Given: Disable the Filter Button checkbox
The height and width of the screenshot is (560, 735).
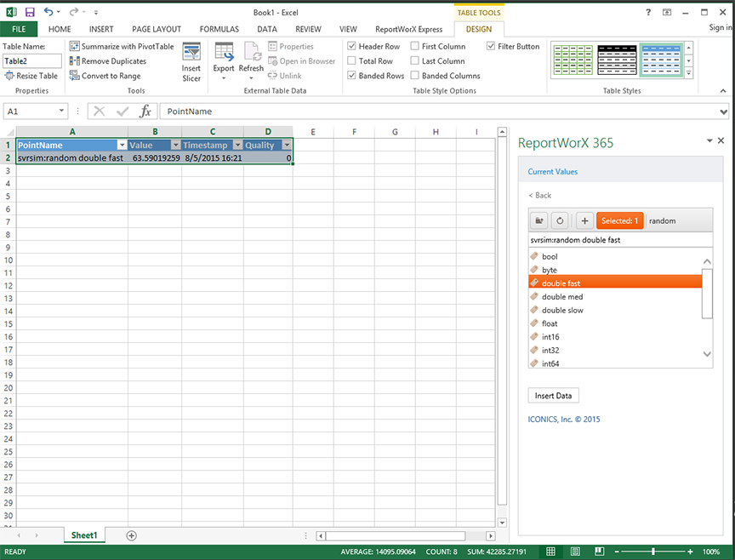Looking at the screenshot, I should click(x=491, y=47).
